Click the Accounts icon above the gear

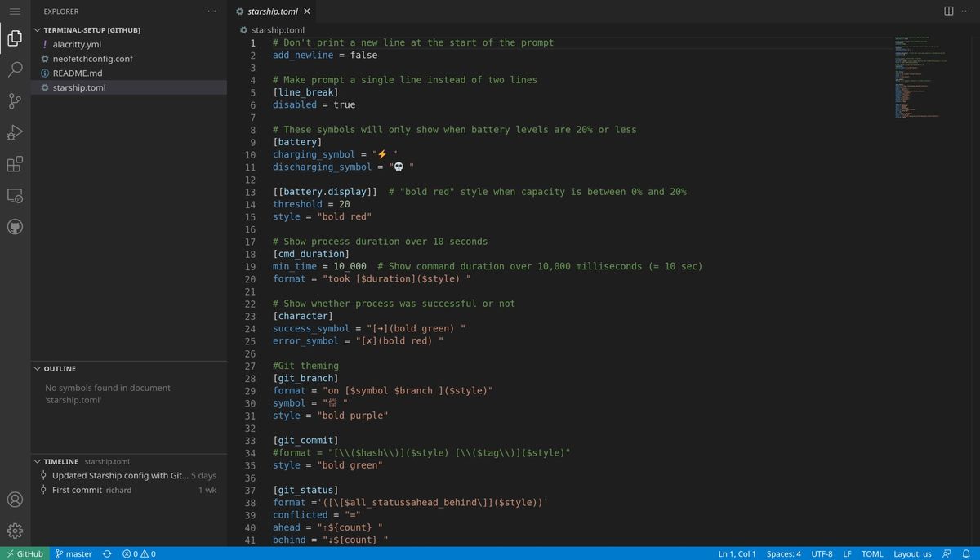click(14, 500)
